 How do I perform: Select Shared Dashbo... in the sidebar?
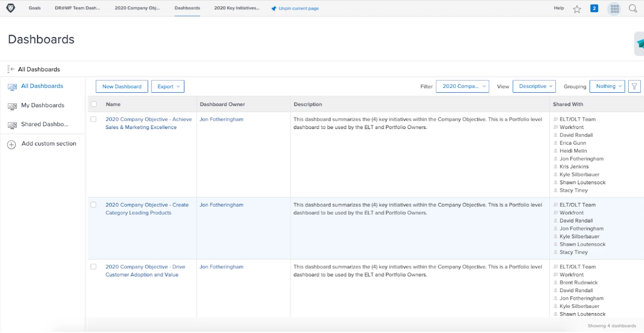pos(45,124)
